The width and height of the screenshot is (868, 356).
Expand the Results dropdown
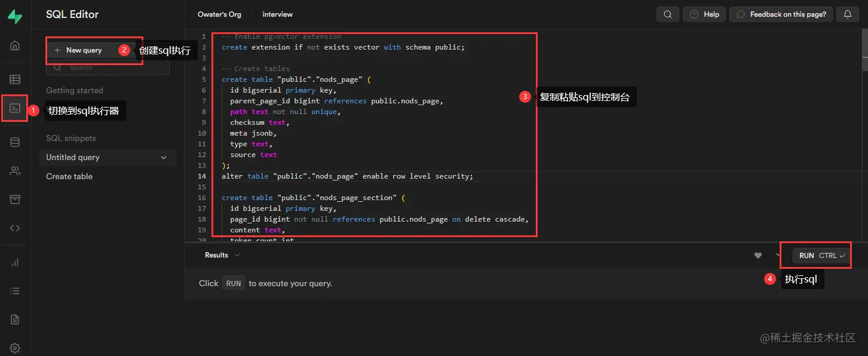click(222, 255)
